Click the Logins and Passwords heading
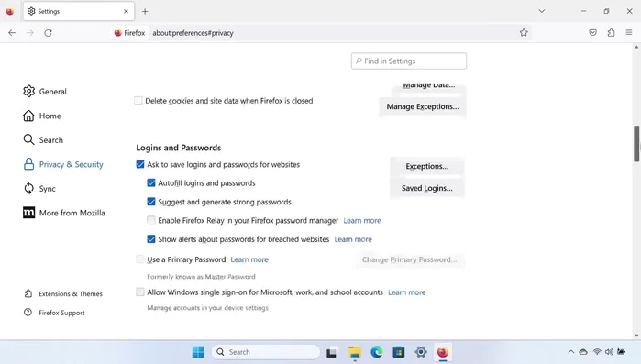This screenshot has height=364, width=641. coord(179,148)
